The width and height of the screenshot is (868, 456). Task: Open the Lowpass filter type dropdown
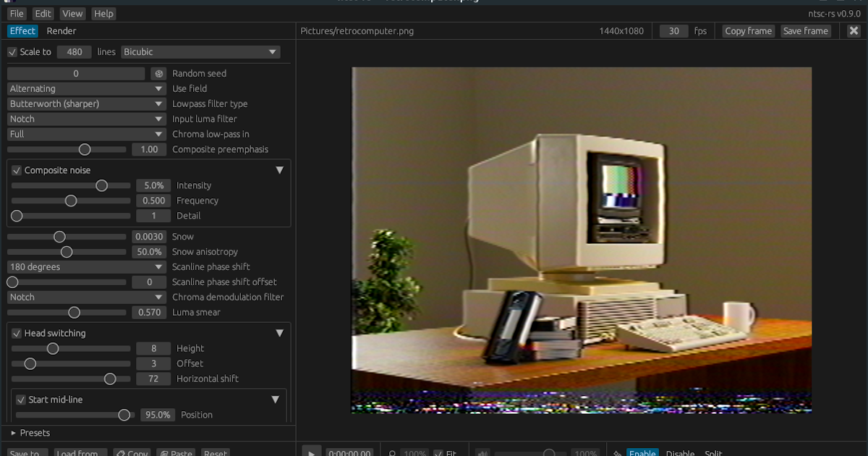(87, 104)
